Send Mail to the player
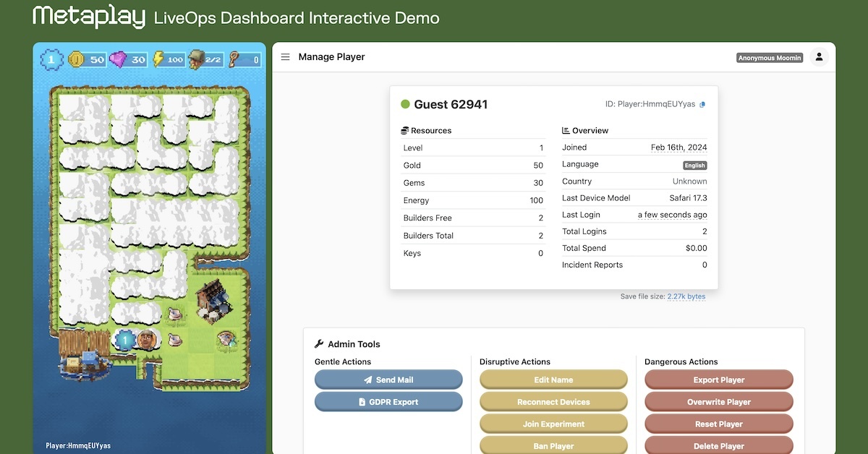868x454 pixels. [x=388, y=379]
